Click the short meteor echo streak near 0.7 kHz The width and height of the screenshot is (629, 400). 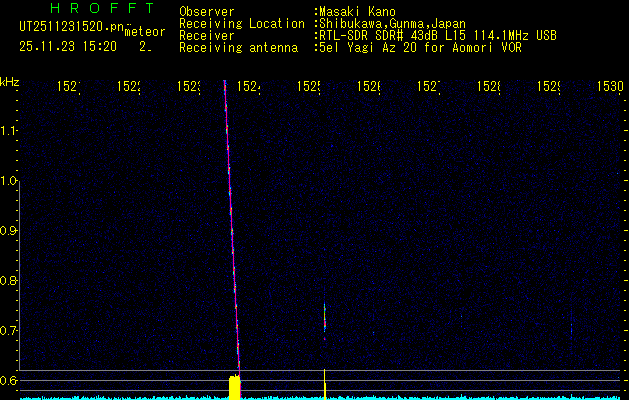point(324,318)
